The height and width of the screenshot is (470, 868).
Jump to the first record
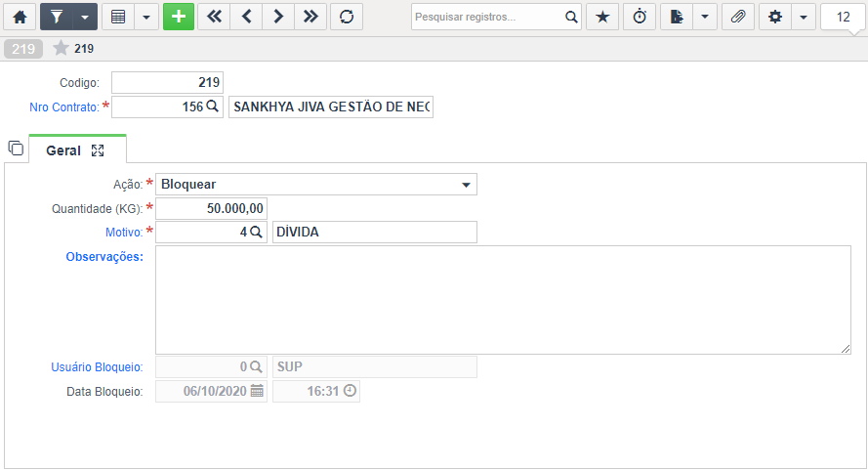click(x=214, y=17)
